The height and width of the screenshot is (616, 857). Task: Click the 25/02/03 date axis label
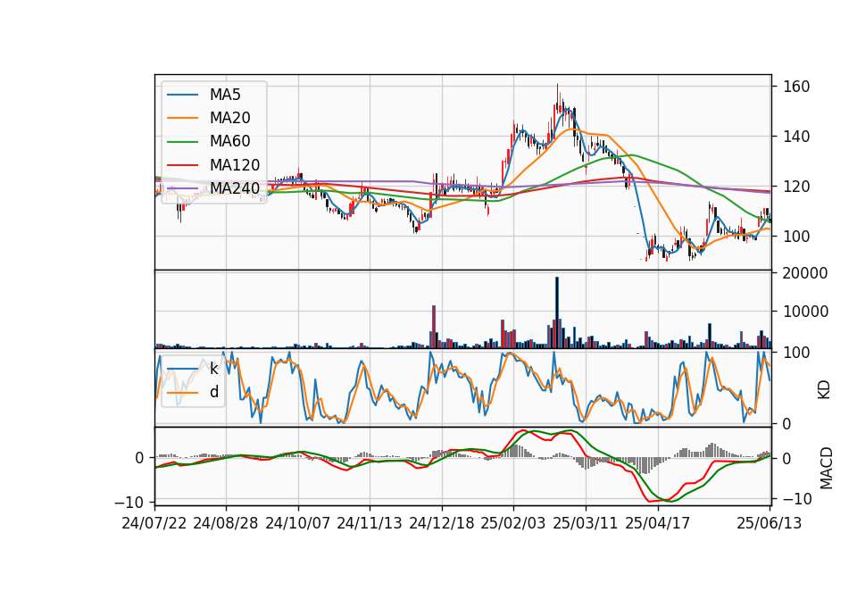513,523
